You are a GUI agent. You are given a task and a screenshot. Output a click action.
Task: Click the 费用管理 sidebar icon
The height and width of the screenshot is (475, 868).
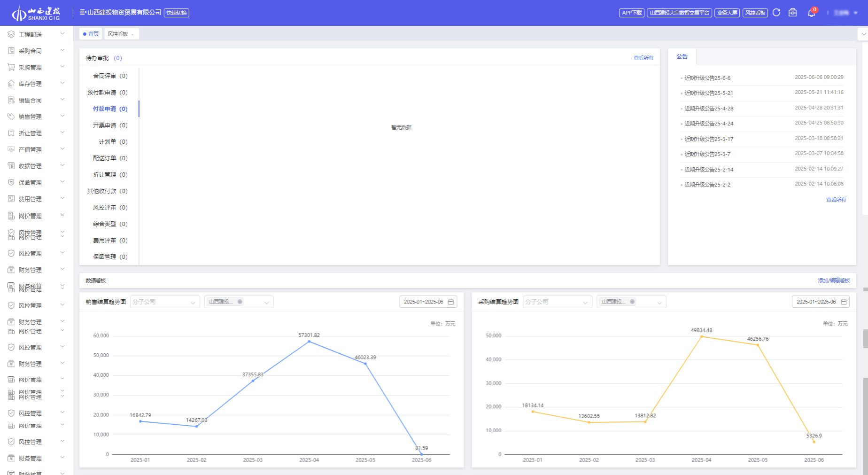click(x=11, y=199)
